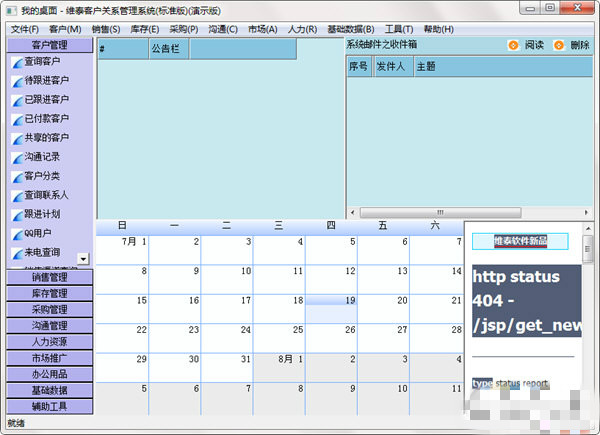The width and height of the screenshot is (600, 435).
Task: Expand the 采购管理 sidebar section
Action: [x=50, y=310]
